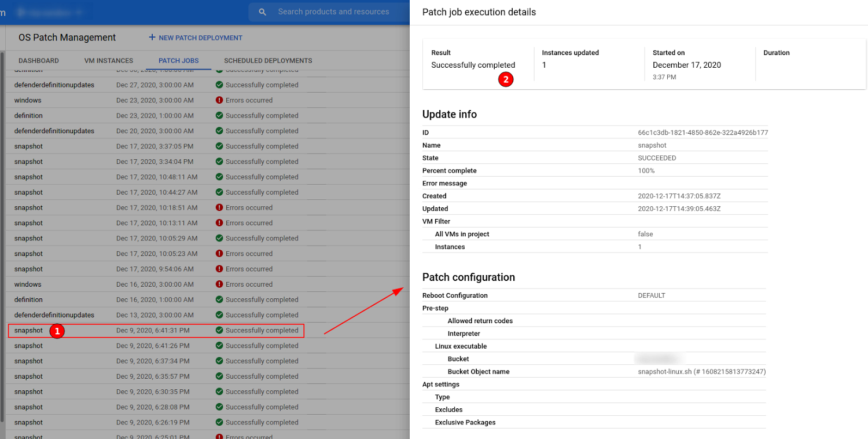868x439 pixels.
Task: Open the SCHEDULED DEPLOYMENTS tab
Action: [x=268, y=61]
